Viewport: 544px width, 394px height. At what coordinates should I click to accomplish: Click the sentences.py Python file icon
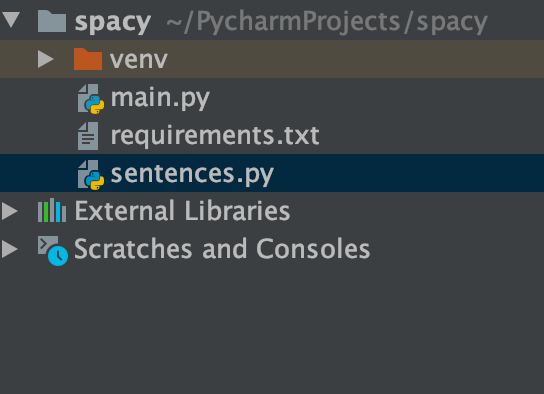91,174
